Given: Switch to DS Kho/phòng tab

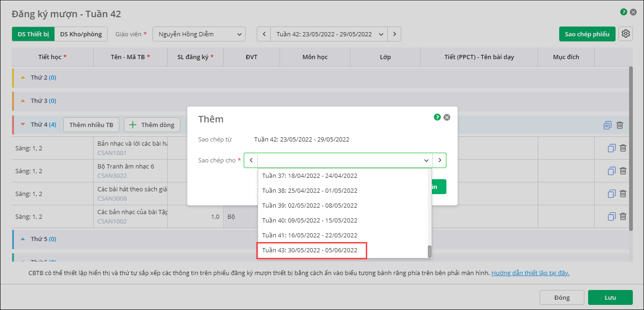Looking at the screenshot, I should [81, 34].
